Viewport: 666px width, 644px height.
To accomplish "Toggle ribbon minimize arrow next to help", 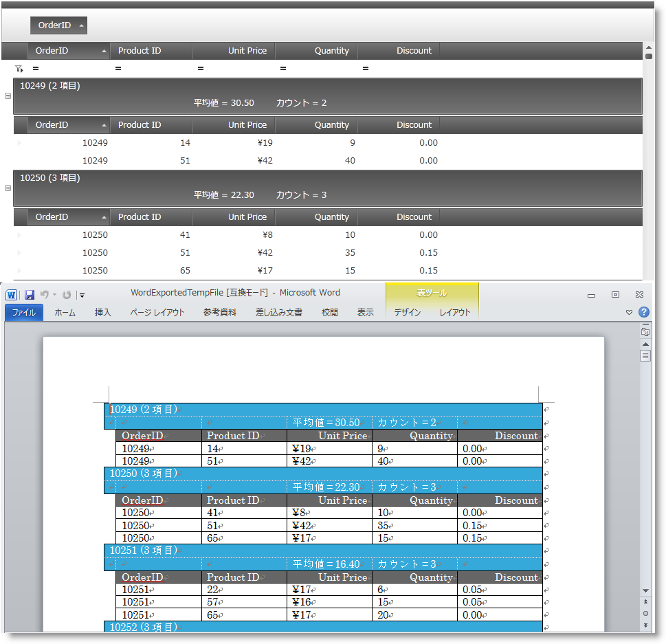I will click(629, 312).
